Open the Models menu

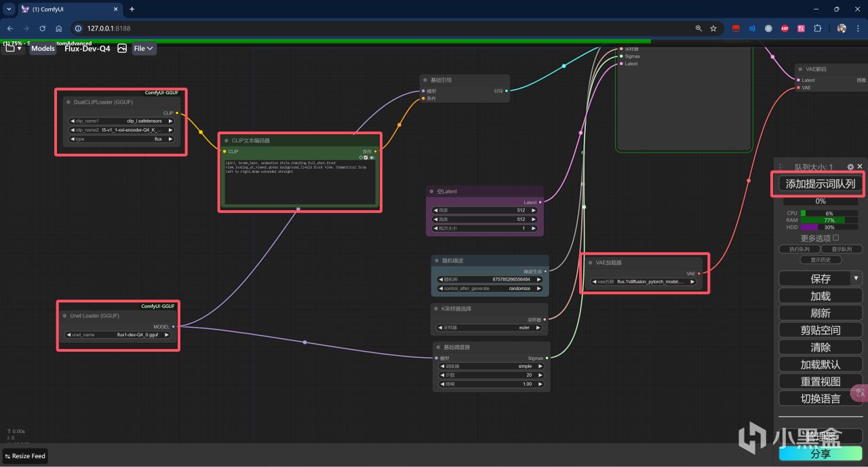[x=43, y=48]
